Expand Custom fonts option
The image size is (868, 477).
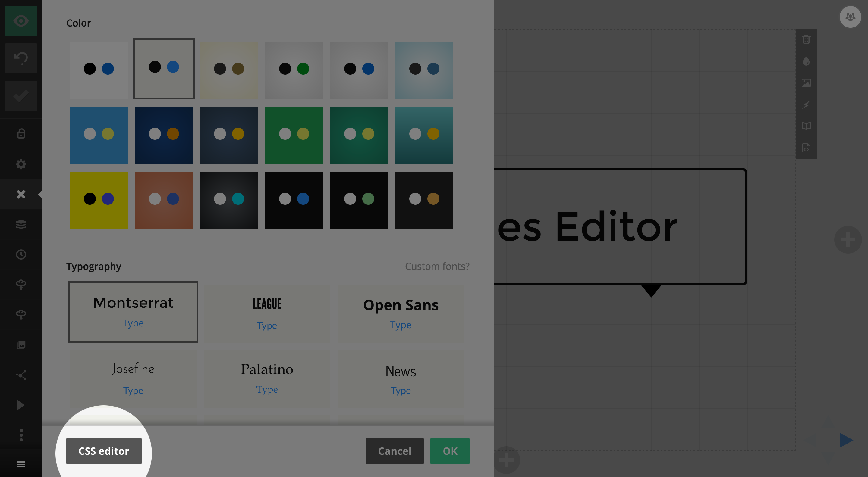click(x=437, y=266)
